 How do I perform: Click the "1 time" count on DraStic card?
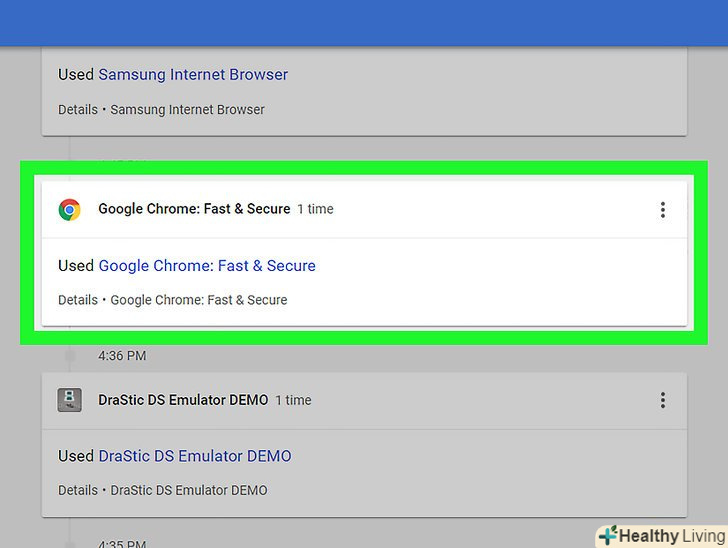tap(294, 400)
